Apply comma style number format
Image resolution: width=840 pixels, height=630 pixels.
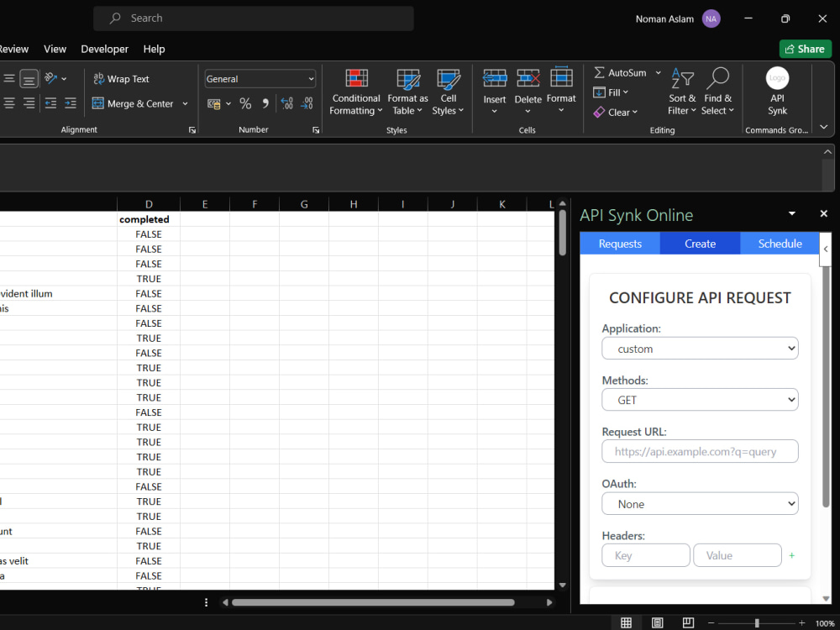265,103
